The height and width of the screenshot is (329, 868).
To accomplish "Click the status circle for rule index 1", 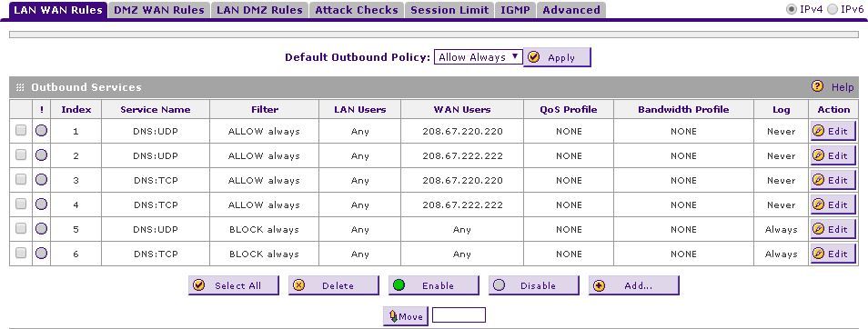I will [x=41, y=131].
